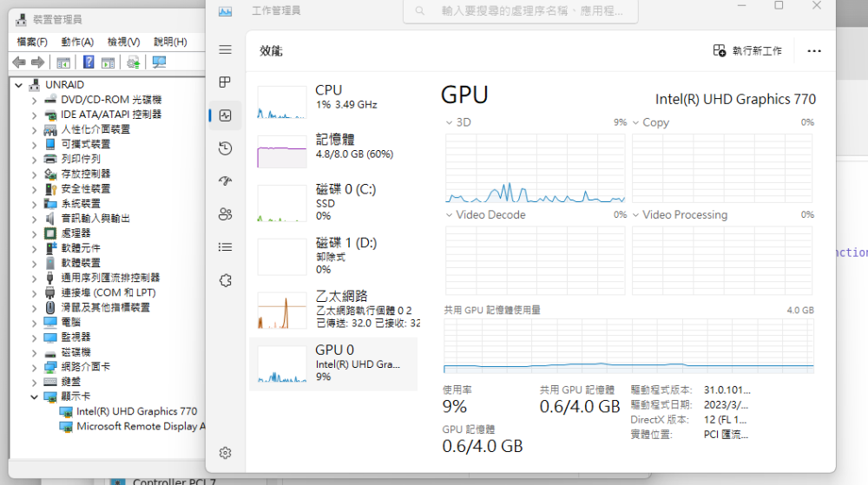Viewport: 868px width, 485px height.
Task: Open Services puzzle icon in sidebar
Action: (x=226, y=280)
